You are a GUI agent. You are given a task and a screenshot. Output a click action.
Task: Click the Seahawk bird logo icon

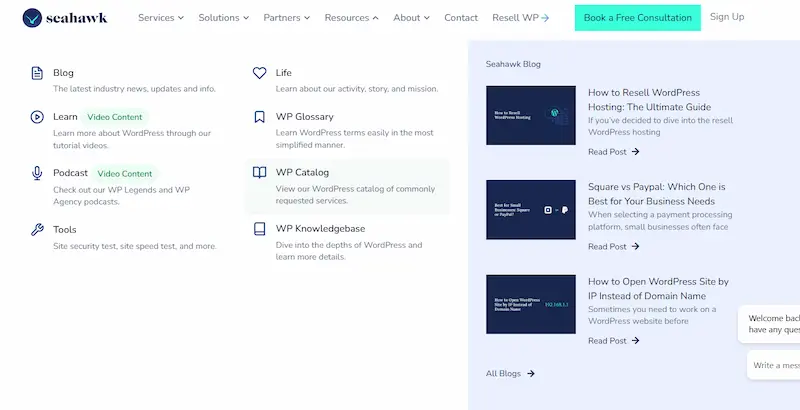(32, 18)
